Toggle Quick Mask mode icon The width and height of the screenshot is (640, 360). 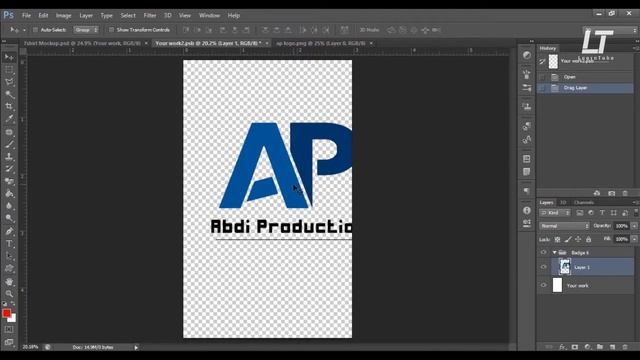[9, 329]
